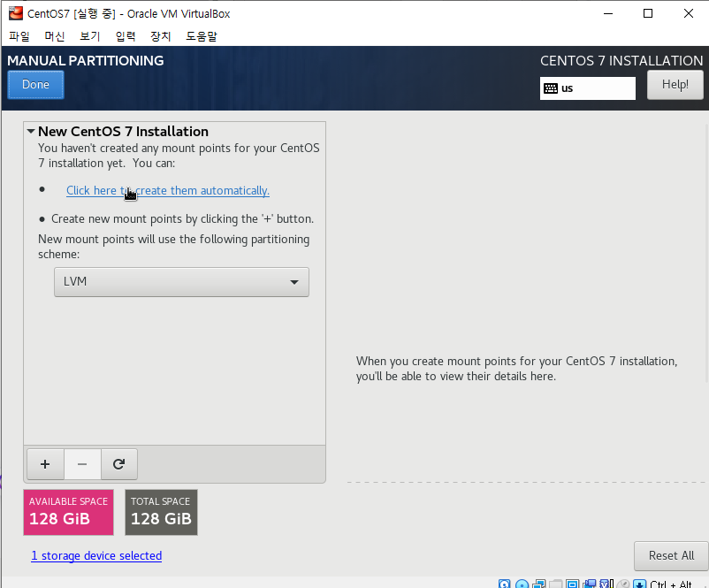Click the right-side vertical scrollbar
The height and width of the screenshot is (588, 709).
coord(706,253)
